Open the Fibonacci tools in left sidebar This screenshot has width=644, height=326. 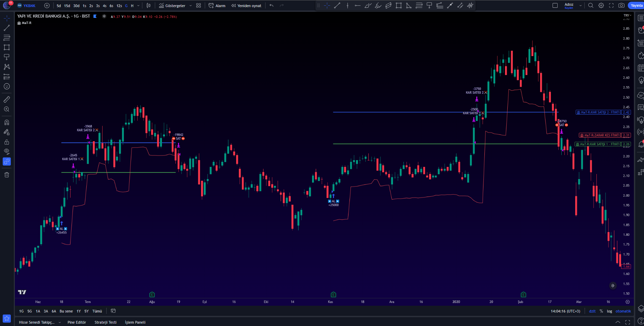7,38
